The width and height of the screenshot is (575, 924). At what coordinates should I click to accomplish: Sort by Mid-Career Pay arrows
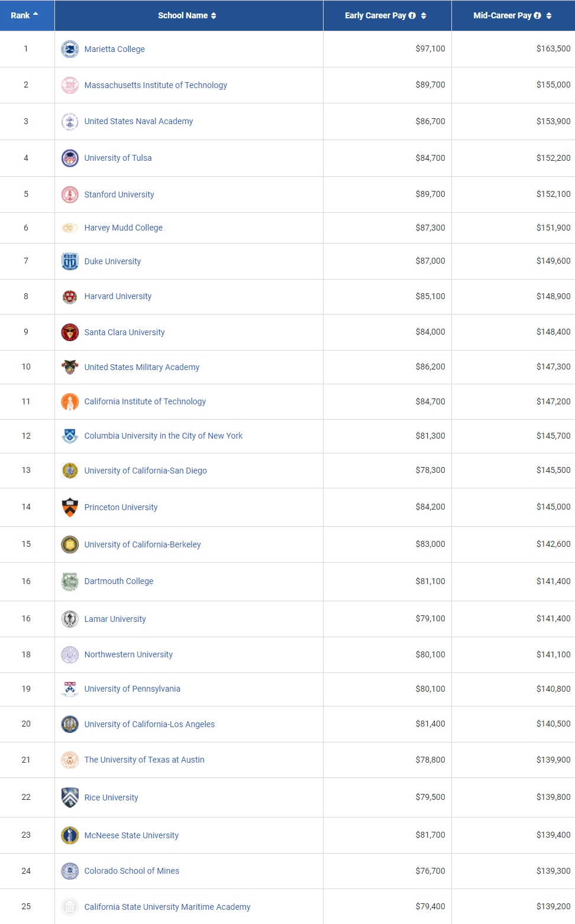(x=549, y=15)
